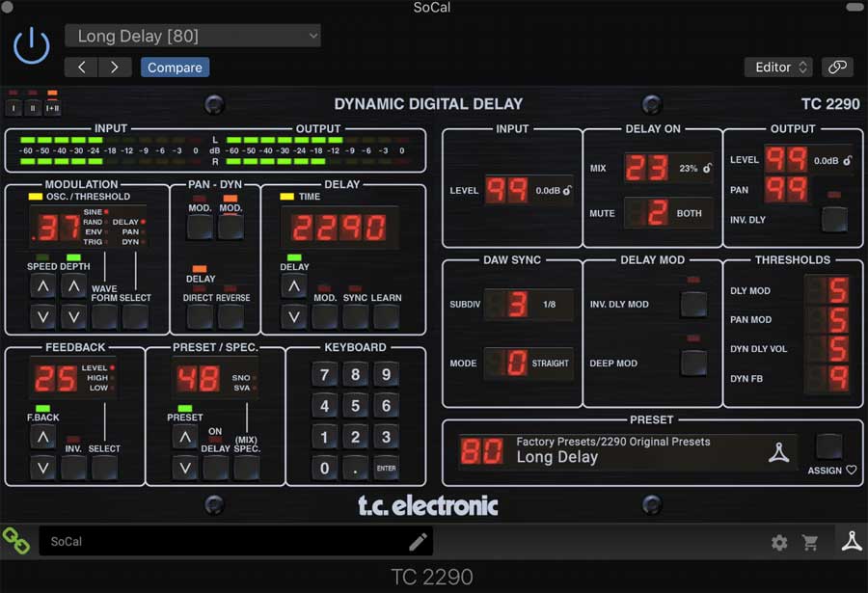Viewport: 868px width, 593px height.
Task: Enable the DEEP MOD switch
Action: tap(693, 363)
